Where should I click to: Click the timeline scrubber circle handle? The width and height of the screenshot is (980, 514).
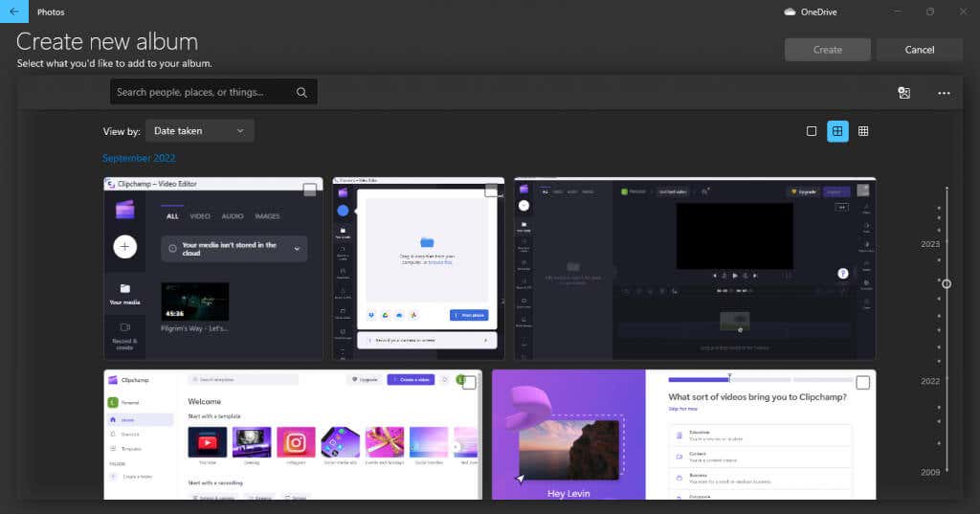click(947, 284)
